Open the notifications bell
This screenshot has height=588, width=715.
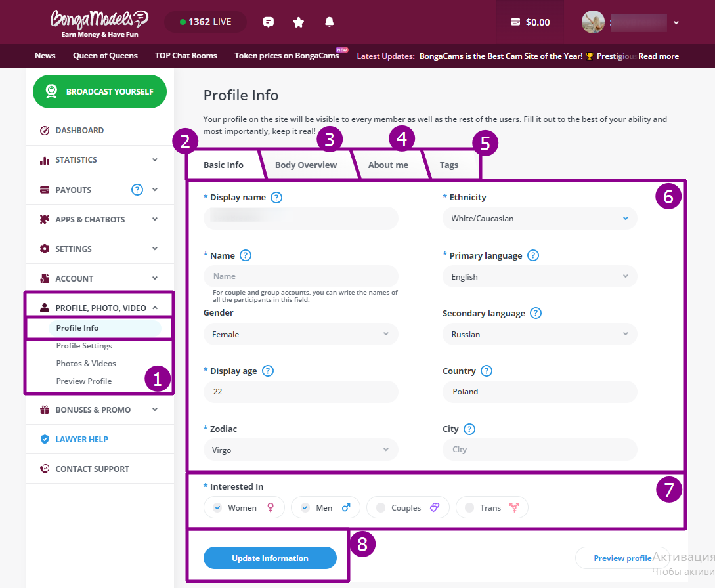coord(330,22)
